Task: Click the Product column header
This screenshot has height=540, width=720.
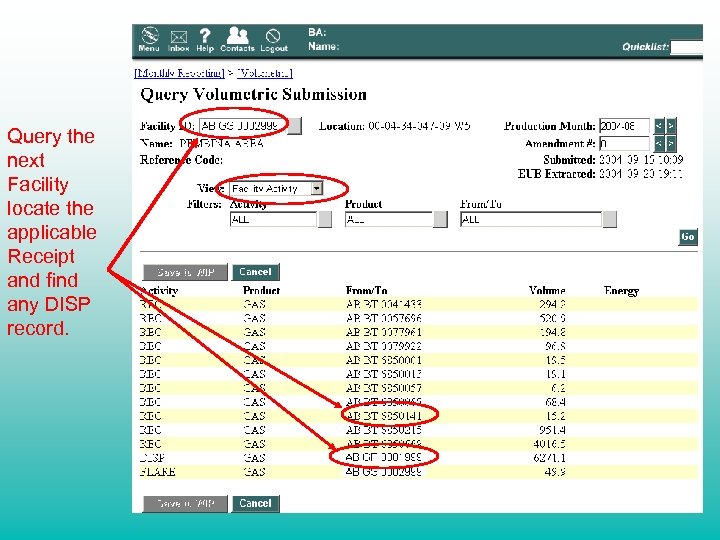Action: tap(261, 290)
